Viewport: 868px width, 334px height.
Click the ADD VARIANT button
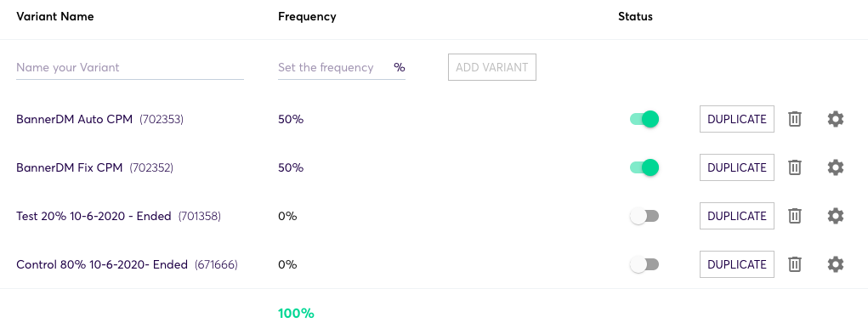492,67
